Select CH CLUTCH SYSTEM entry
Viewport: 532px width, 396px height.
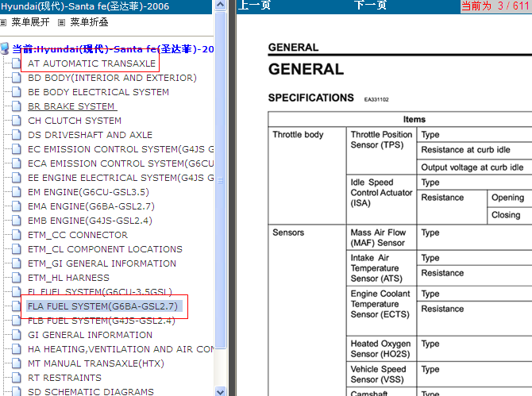pos(75,121)
